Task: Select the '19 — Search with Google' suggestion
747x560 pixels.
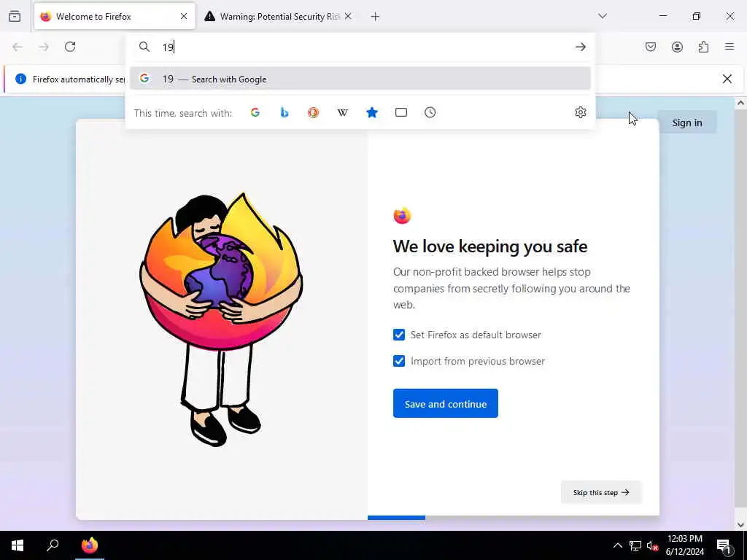Action: pyautogui.click(x=360, y=79)
